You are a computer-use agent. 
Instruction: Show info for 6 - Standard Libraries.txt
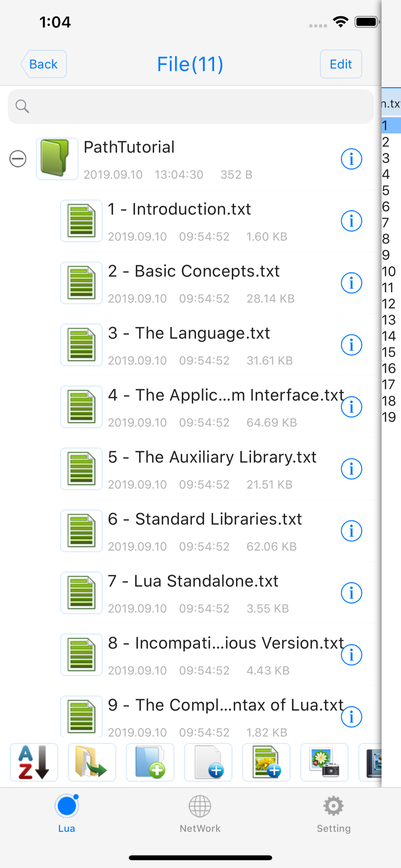[x=352, y=531]
